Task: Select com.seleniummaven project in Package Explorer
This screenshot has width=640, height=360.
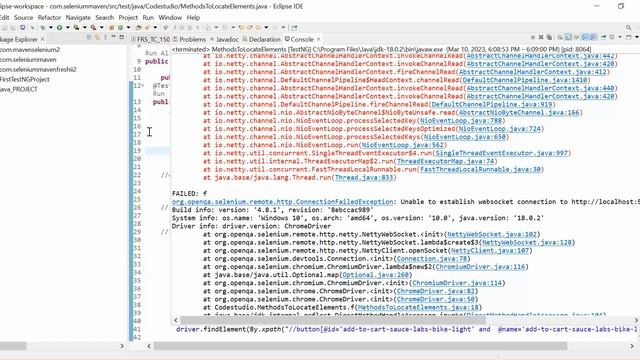Action: tap(28, 59)
